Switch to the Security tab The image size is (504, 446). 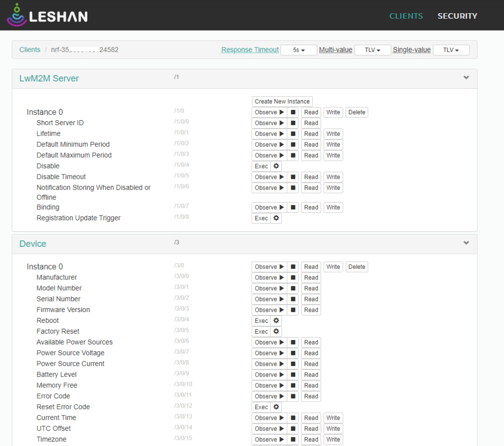pyautogui.click(x=457, y=16)
